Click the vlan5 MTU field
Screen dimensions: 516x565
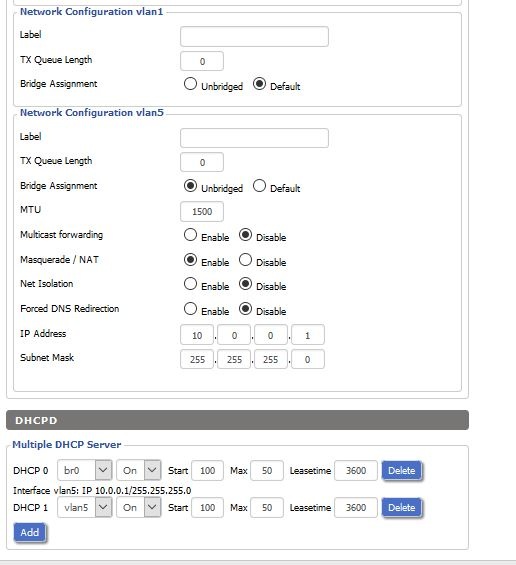(x=202, y=212)
